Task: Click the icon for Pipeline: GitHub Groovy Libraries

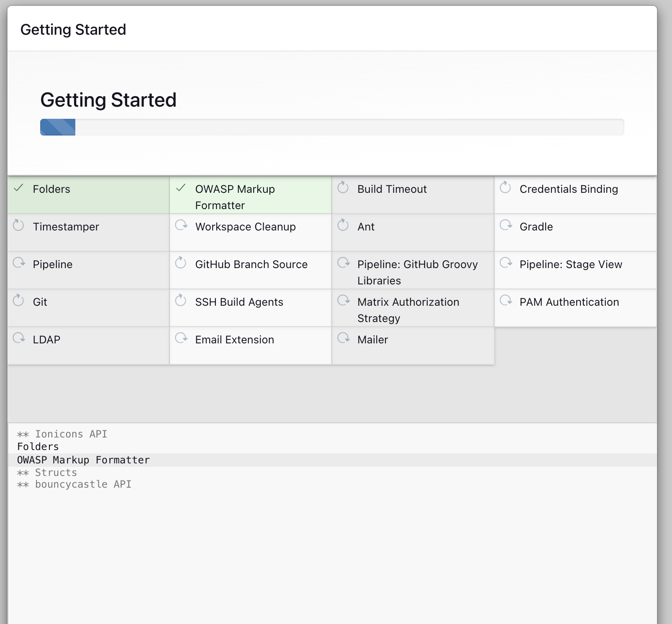Action: [x=344, y=263]
